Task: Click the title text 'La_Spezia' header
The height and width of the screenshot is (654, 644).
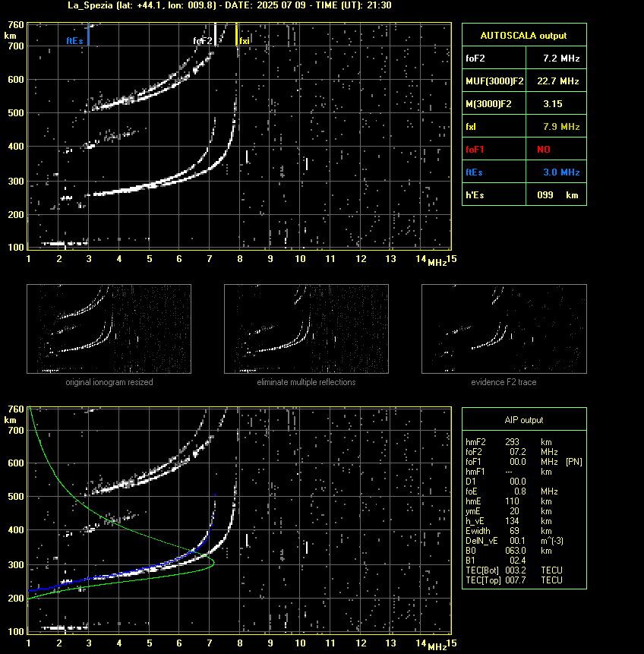Action: (90, 5)
